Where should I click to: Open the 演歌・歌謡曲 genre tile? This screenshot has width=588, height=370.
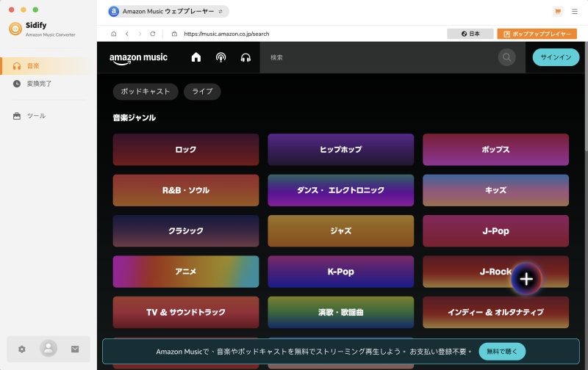tap(341, 312)
